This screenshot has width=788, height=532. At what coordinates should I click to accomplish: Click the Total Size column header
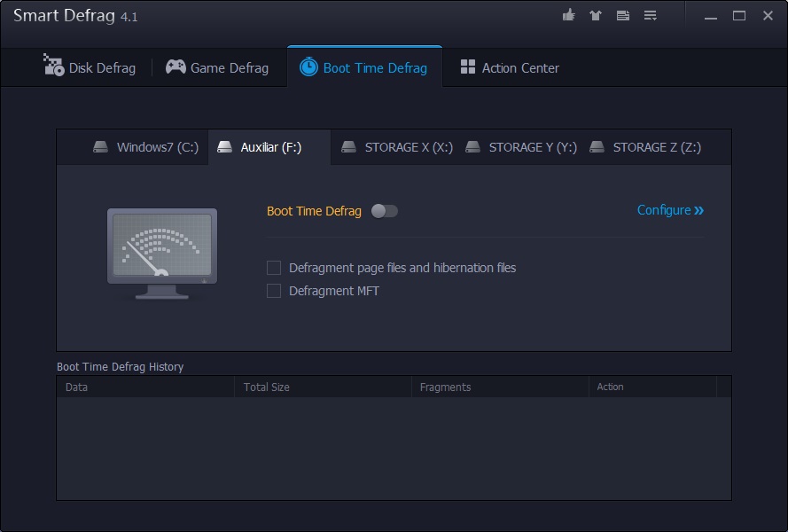coord(267,387)
